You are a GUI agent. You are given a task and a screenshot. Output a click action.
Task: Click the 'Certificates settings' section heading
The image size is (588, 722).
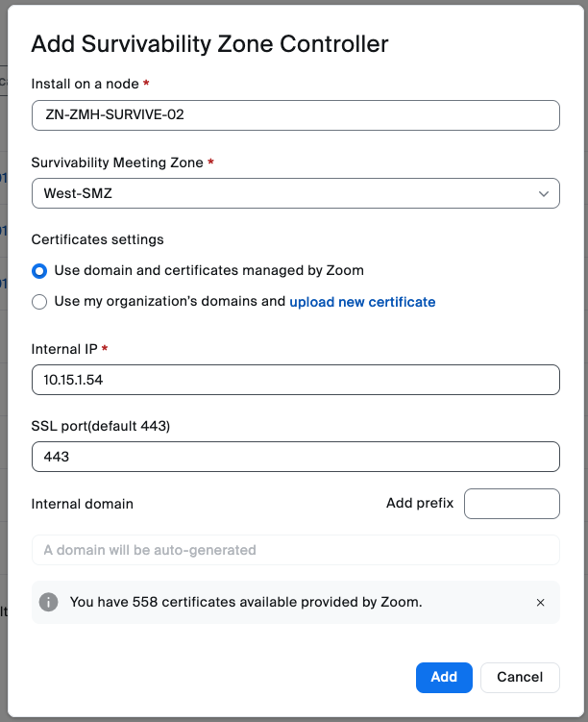coord(98,239)
